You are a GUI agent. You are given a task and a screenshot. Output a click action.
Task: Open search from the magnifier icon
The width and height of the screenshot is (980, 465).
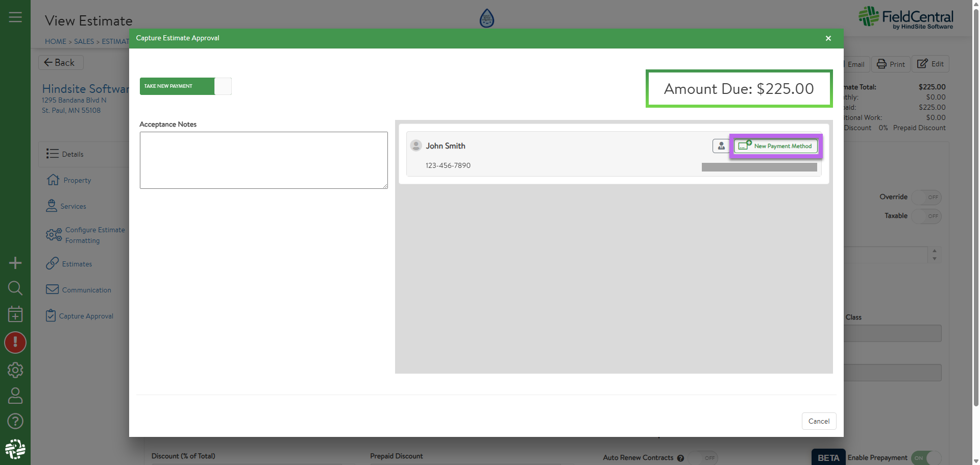click(x=15, y=288)
